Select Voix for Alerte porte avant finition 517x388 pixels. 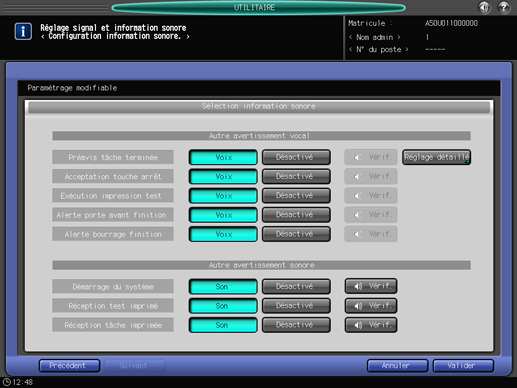223,215
